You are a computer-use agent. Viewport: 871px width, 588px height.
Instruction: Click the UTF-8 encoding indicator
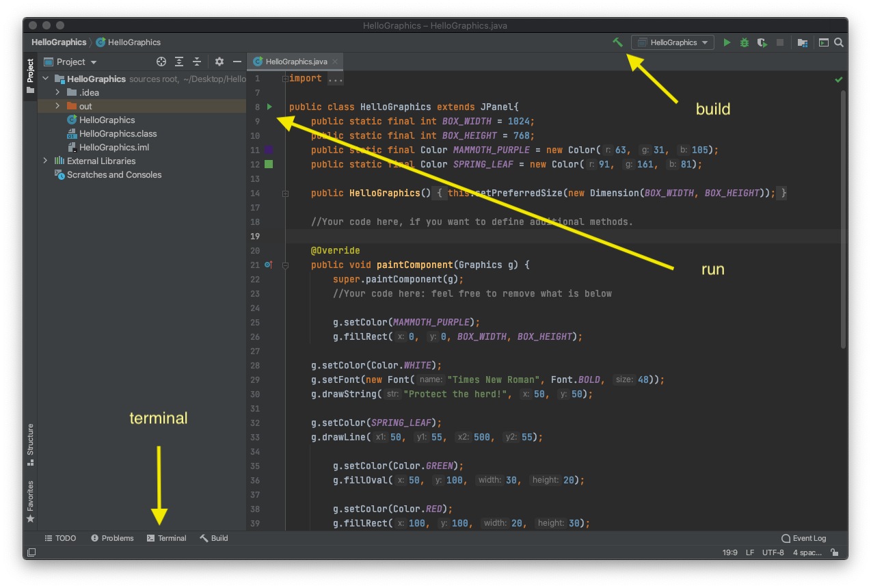[x=773, y=552]
